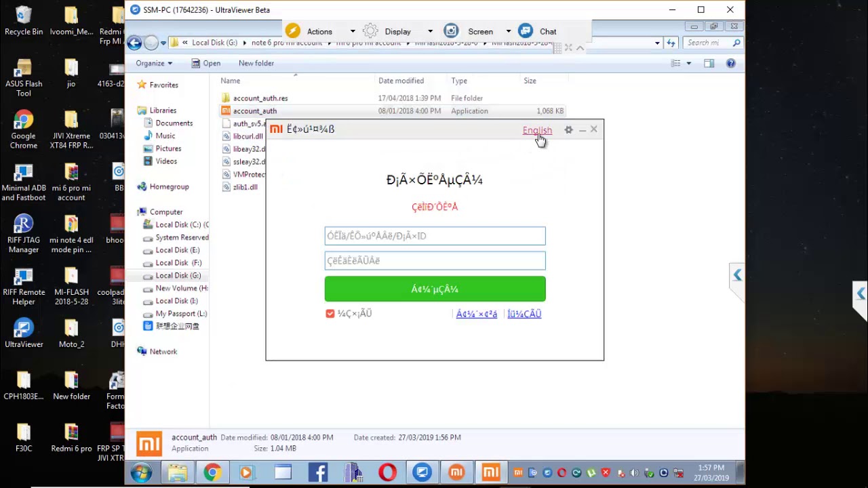The image size is (868, 488).
Task: Open the taskbar media player icon
Action: (x=247, y=472)
